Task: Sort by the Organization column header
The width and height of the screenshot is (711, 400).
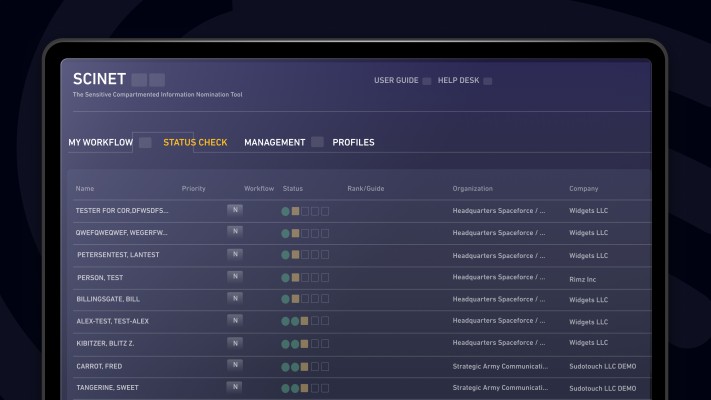Action: 472,189
